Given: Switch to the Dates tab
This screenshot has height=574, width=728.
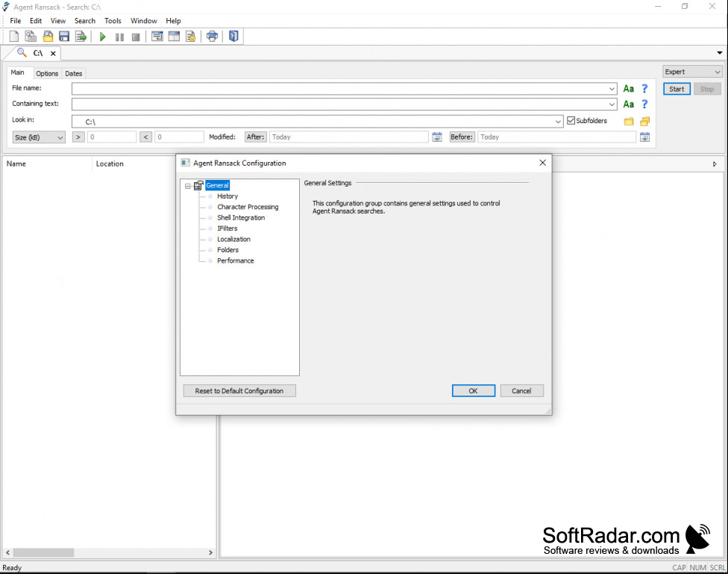Looking at the screenshot, I should pos(73,73).
